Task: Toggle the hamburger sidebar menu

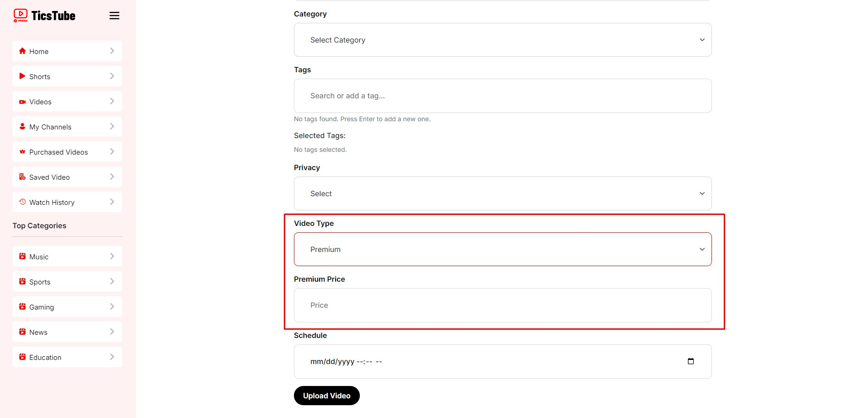Action: 114,16
